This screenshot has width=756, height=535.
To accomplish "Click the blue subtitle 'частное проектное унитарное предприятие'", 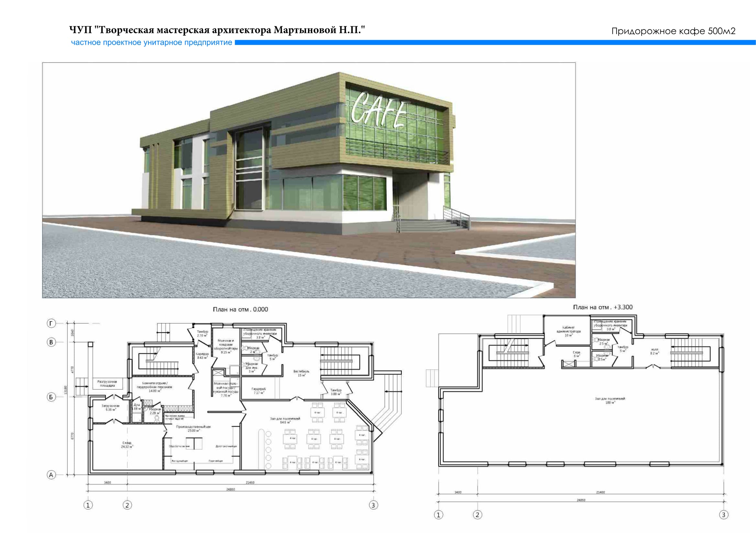I will point(152,42).
